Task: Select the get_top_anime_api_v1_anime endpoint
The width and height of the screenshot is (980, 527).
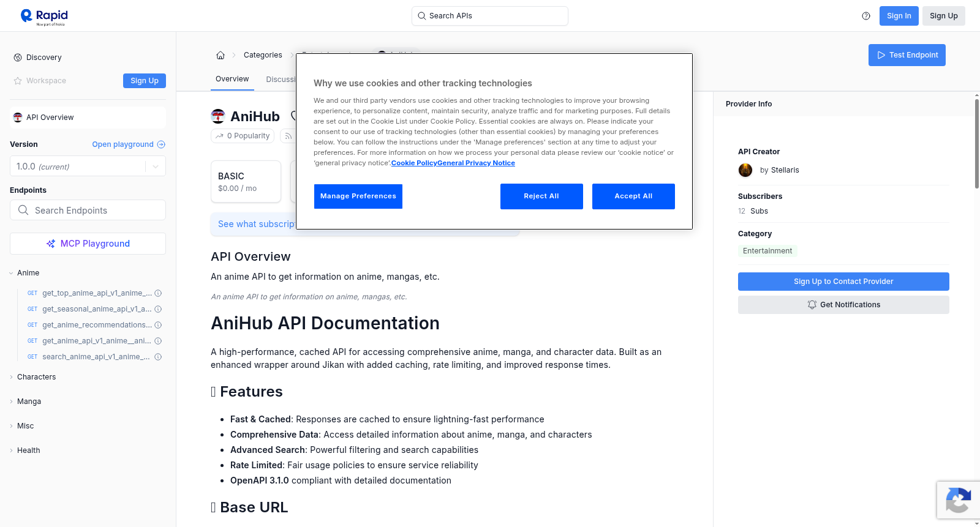Action: (97, 293)
